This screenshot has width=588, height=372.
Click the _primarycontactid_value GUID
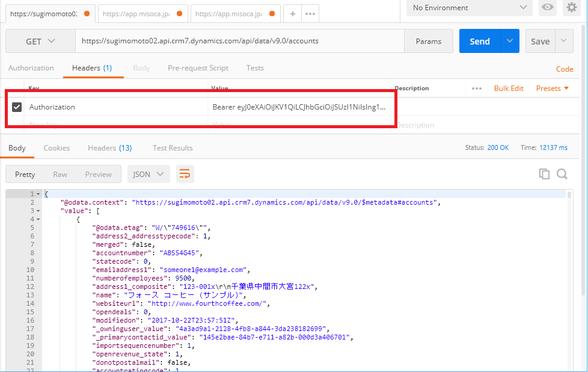(x=274, y=337)
